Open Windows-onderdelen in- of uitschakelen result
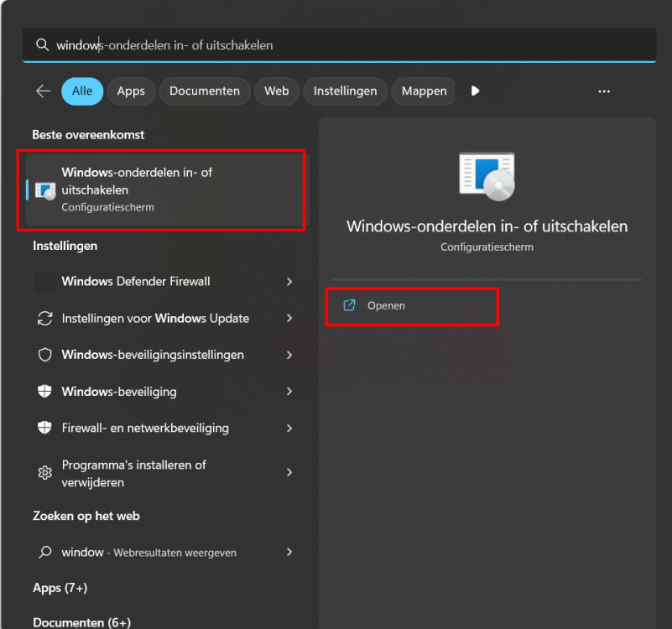 point(165,190)
